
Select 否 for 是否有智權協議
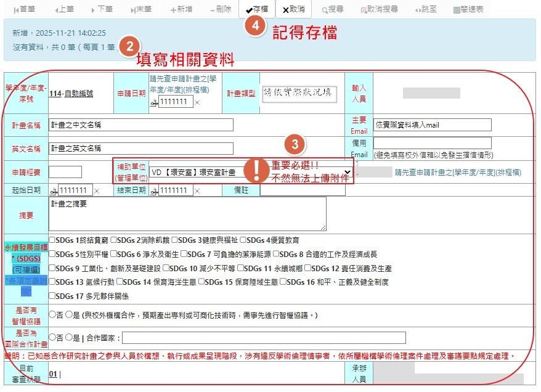click(52, 315)
